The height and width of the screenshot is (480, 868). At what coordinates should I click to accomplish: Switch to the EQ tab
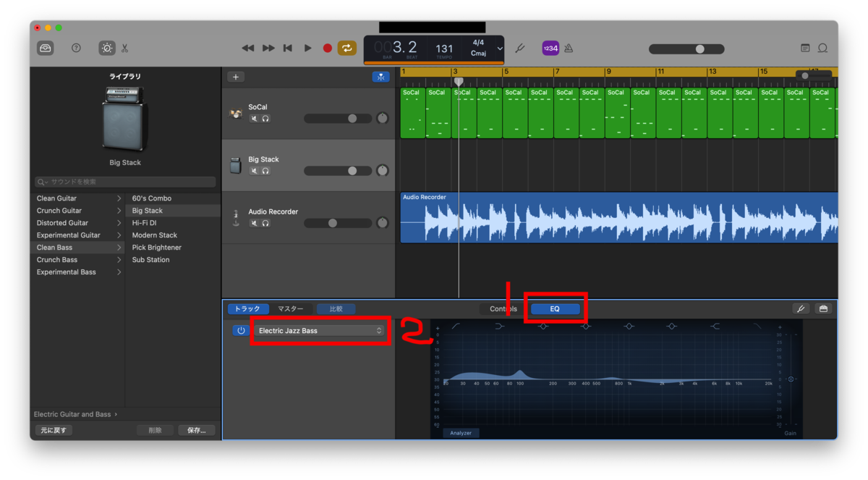[555, 309]
